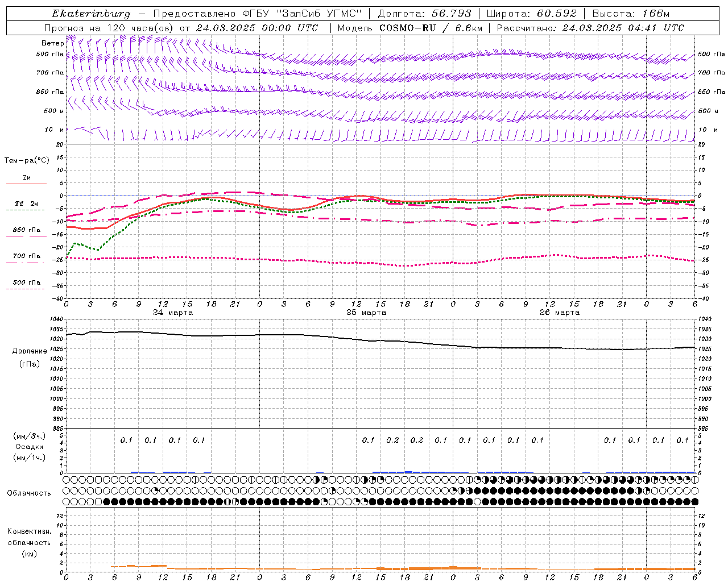Click the "Рассчитано: 24.03.2025 04:41 UTC" timestamp
The height and width of the screenshot is (582, 728).
(x=590, y=28)
